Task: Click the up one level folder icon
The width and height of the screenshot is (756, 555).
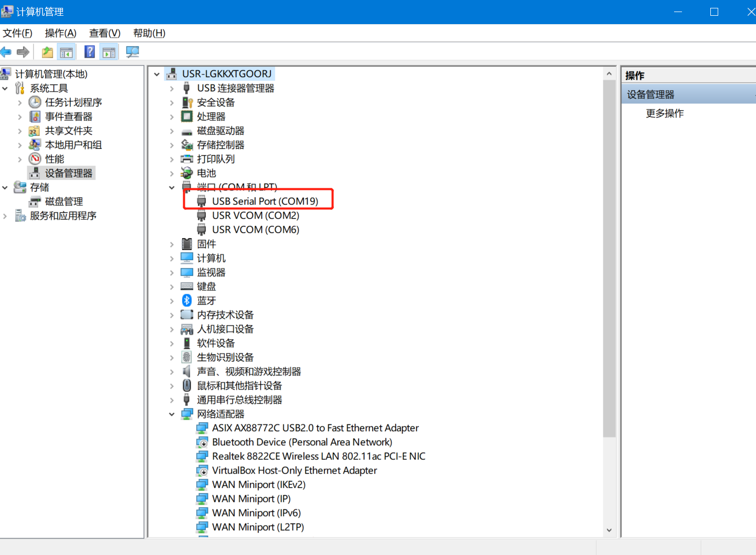Action: coord(47,52)
